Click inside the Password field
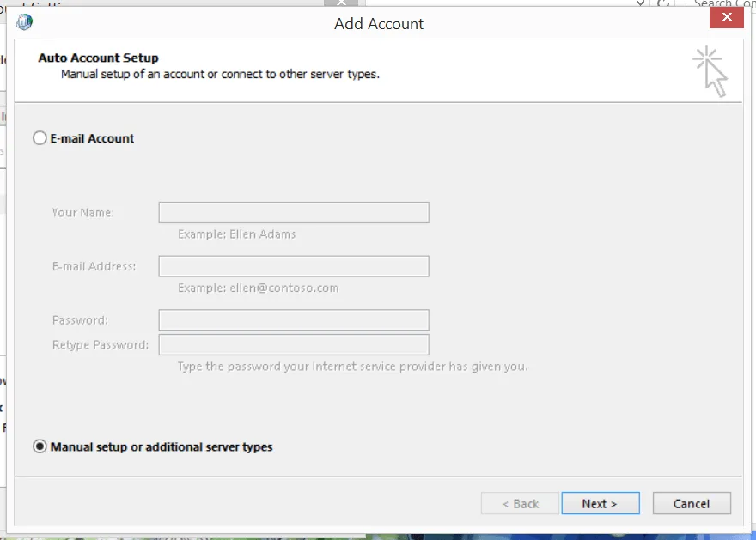756x540 pixels. click(x=293, y=319)
